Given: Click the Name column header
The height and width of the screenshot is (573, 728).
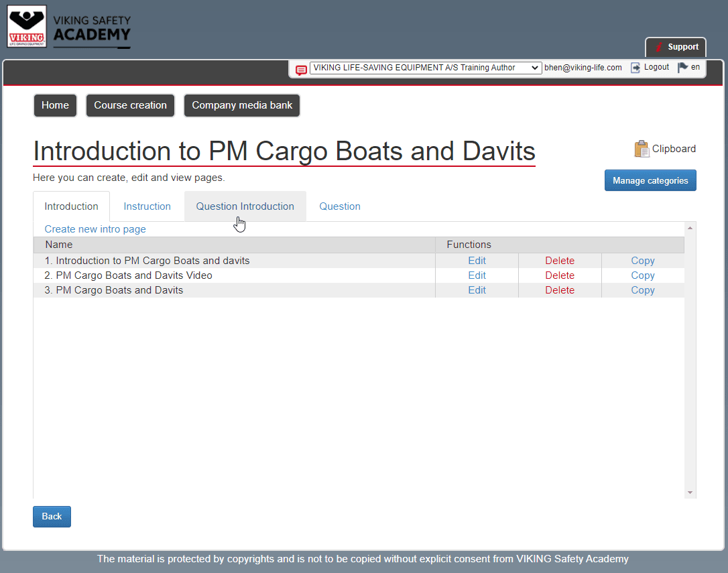Looking at the screenshot, I should tap(235, 245).
